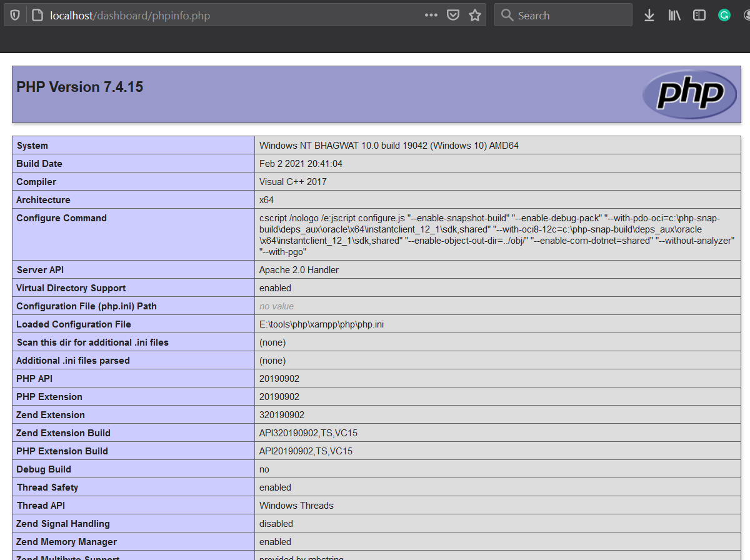Click the page info document icon

point(37,15)
